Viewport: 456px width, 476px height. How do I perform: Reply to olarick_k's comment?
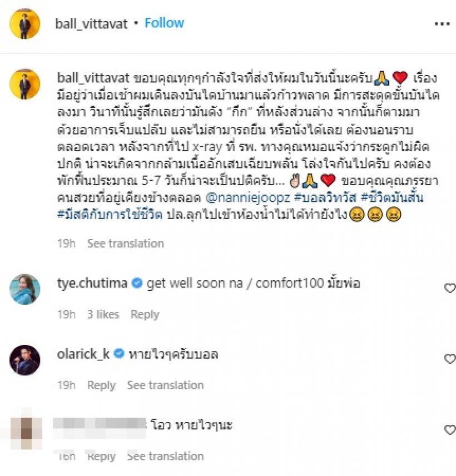pos(101,385)
